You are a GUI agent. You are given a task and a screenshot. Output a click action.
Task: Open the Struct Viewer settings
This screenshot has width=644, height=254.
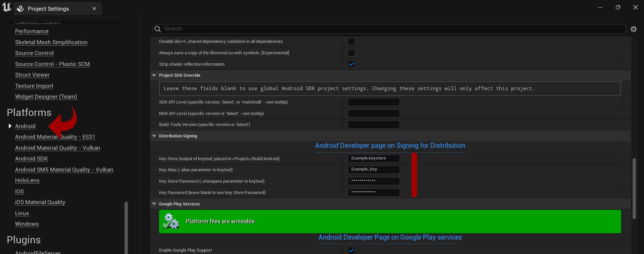point(32,75)
